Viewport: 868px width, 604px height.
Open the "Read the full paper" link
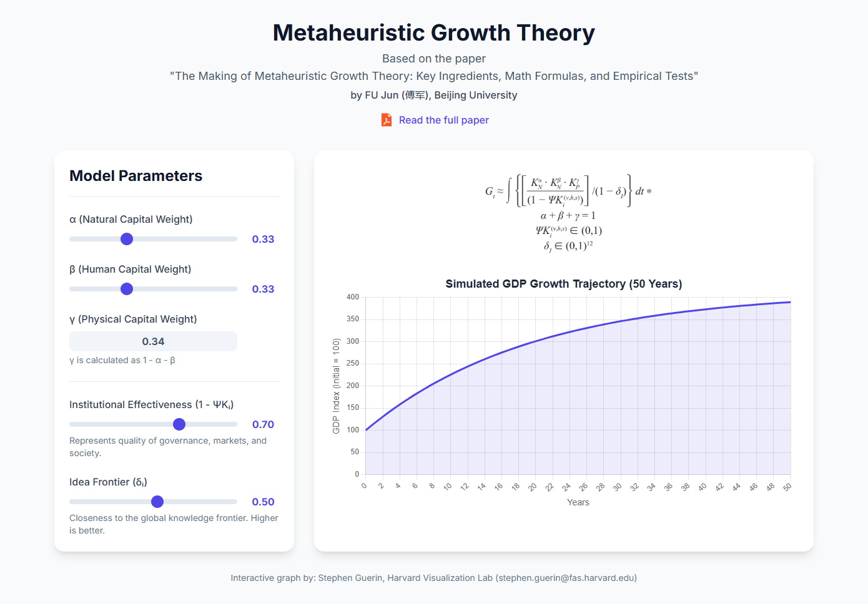click(443, 120)
